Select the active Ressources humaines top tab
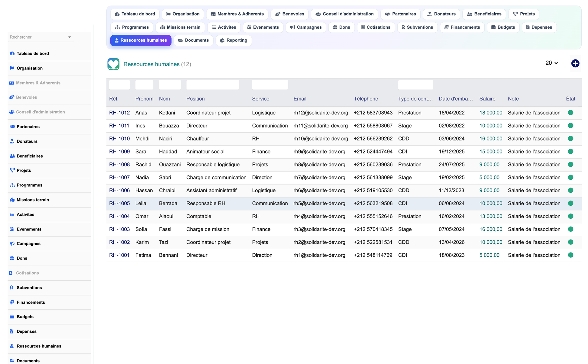 coord(141,40)
